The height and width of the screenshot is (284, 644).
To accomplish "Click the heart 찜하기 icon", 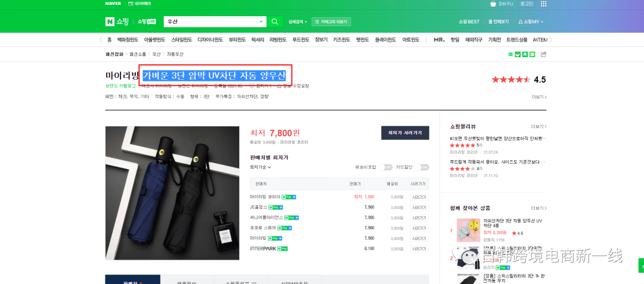I will [252, 86].
